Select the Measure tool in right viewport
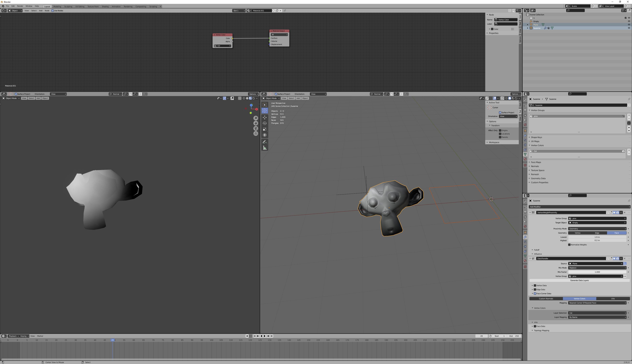 coord(265,148)
